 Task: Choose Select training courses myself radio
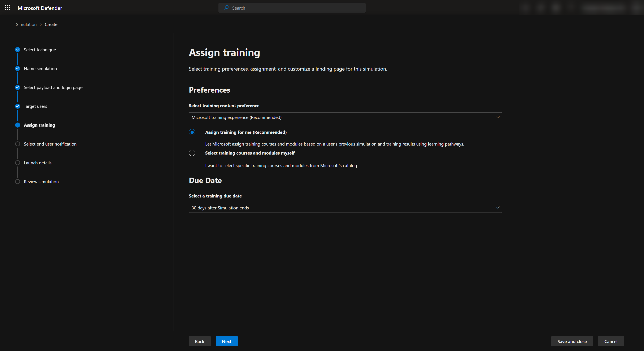192,153
